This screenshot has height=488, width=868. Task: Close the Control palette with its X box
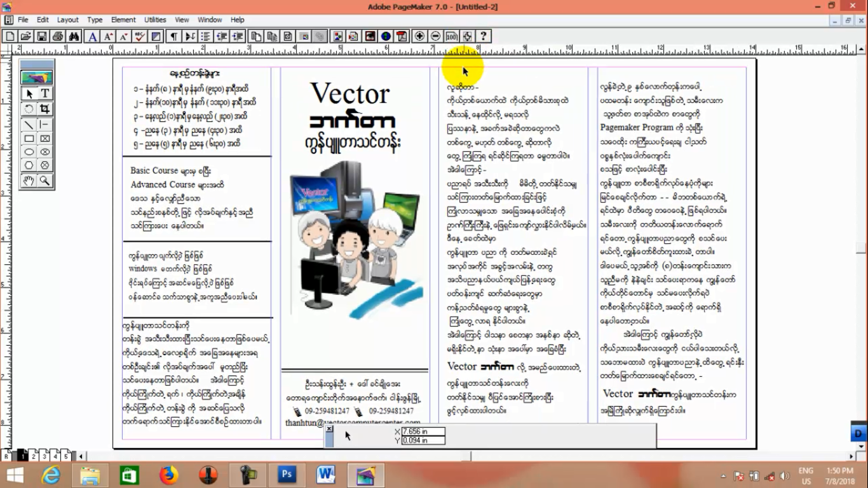click(329, 429)
